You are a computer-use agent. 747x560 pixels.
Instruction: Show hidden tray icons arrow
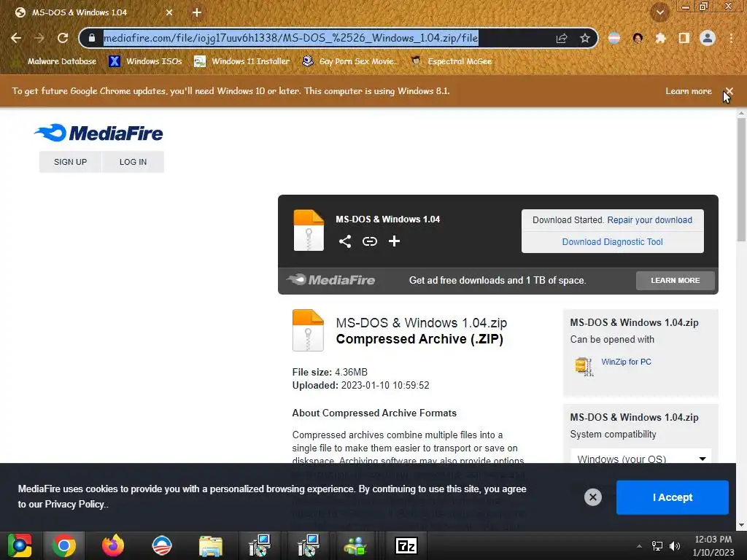click(x=639, y=546)
